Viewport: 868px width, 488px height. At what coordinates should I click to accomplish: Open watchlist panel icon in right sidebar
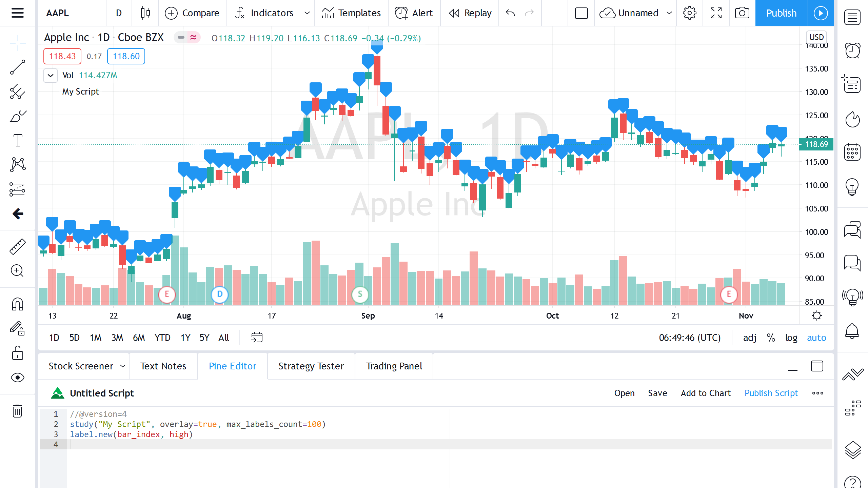[852, 18]
